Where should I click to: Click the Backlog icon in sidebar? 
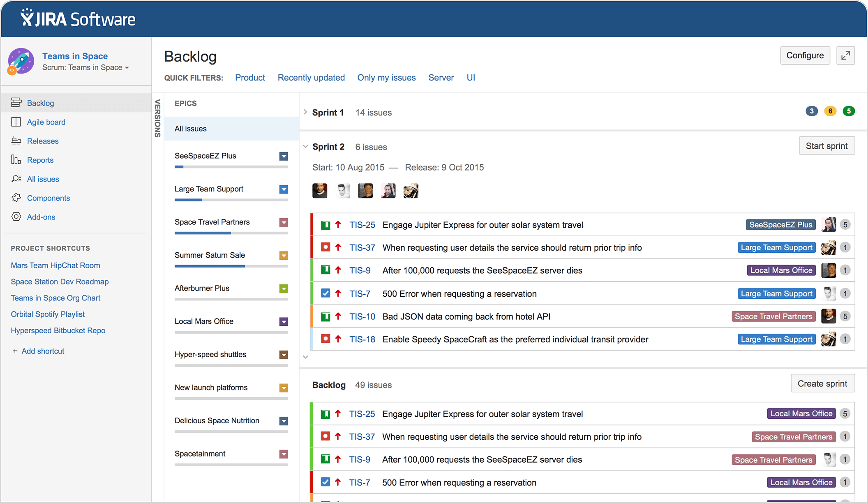pos(16,103)
